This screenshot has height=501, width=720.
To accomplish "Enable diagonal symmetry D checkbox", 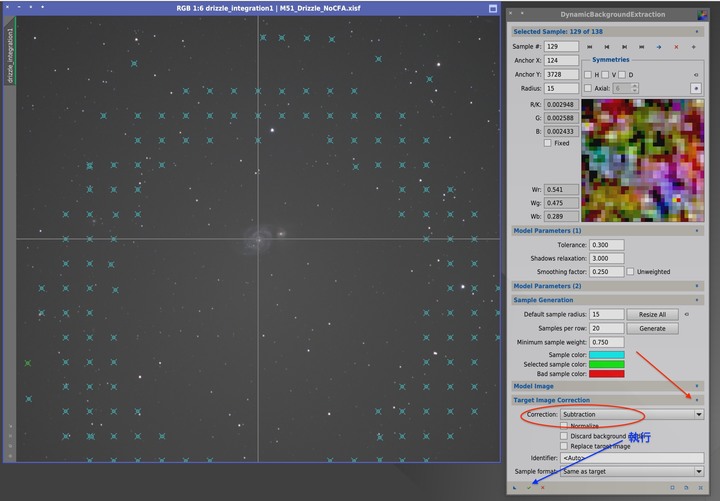I will click(x=622, y=75).
